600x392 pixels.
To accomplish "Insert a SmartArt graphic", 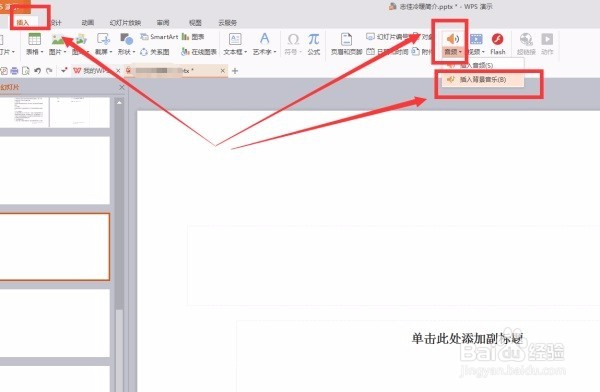I will pyautogui.click(x=159, y=37).
